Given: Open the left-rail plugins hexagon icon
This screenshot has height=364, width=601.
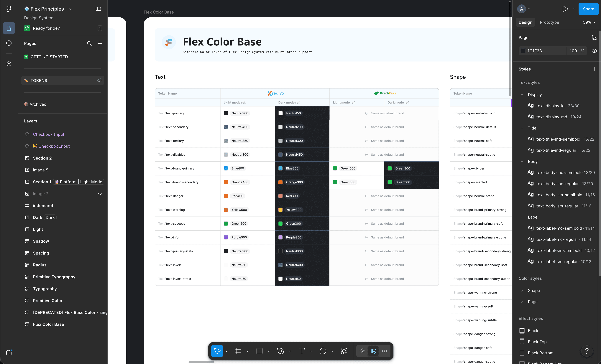Looking at the screenshot, I should [x=9, y=64].
